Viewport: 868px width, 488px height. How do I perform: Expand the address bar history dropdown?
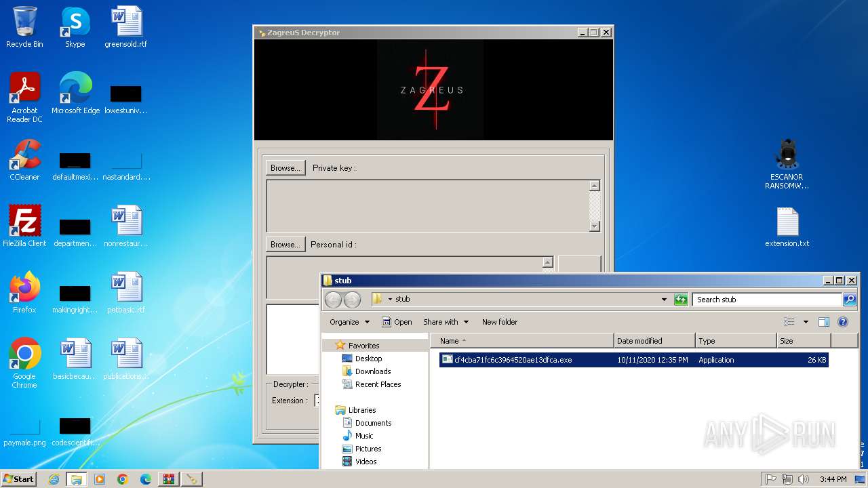click(664, 300)
